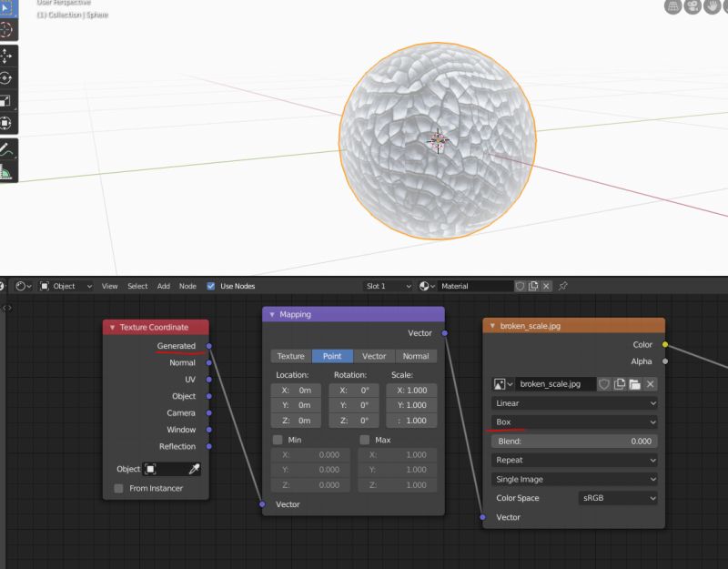Collapse the Mapping node
Screen dimensions: 728x569
(x=272, y=314)
